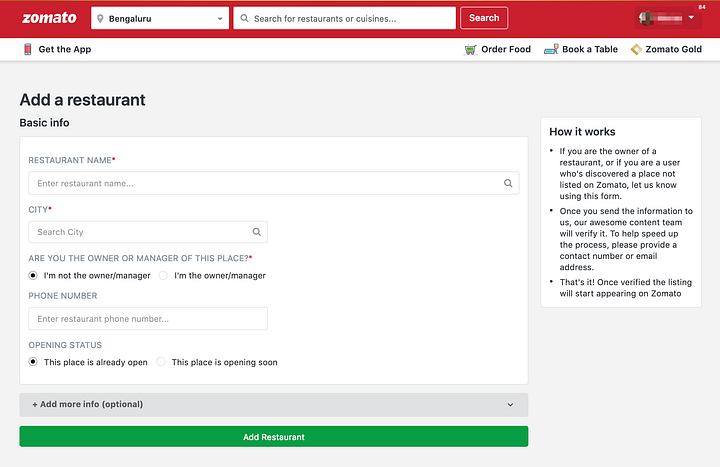
Task: Click the phone icon next to Get the App
Action: (x=28, y=49)
